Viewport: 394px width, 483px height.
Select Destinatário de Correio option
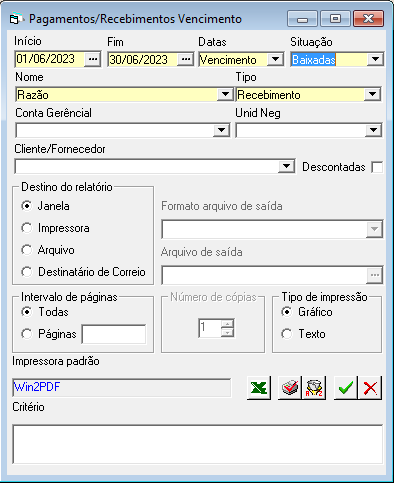[27, 272]
